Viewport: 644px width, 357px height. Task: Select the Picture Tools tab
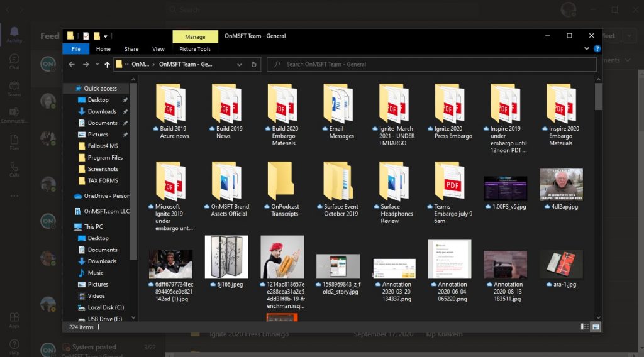tap(195, 49)
